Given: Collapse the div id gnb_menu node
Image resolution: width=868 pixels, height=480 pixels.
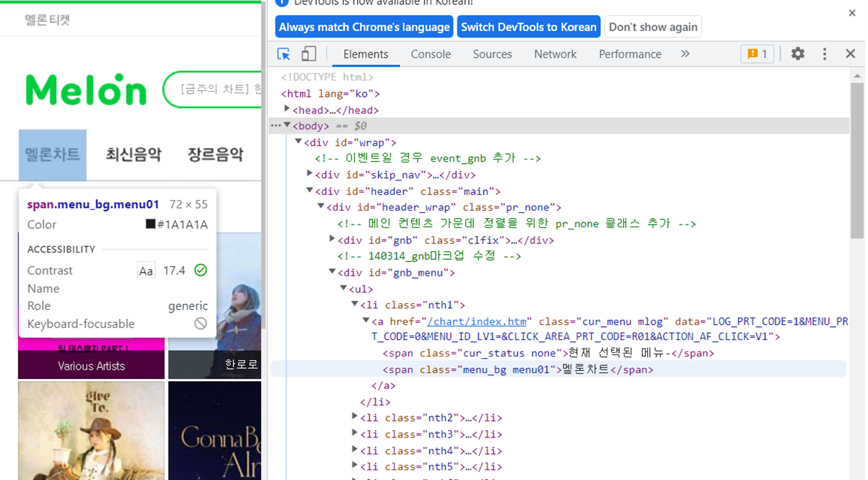Looking at the screenshot, I should pos(332,272).
